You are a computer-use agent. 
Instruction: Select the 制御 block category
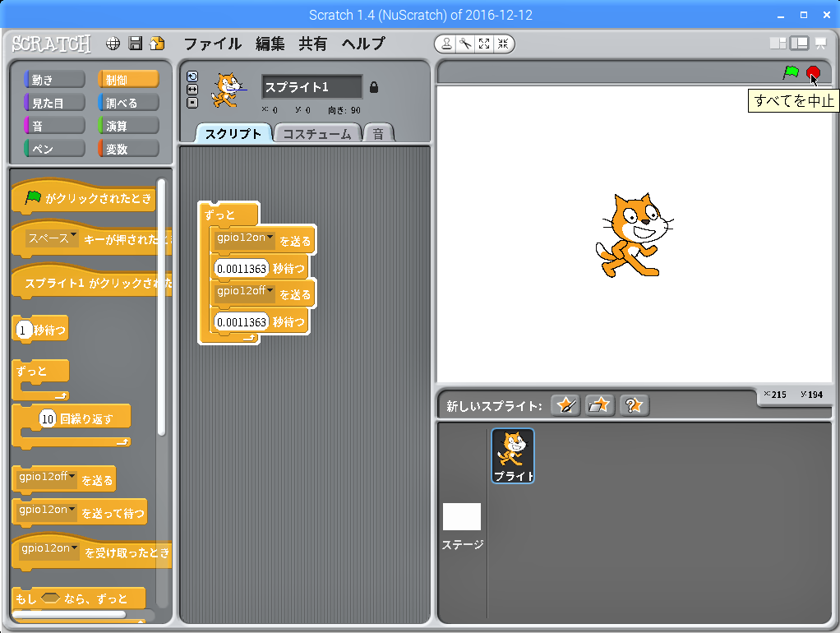pyautogui.click(x=128, y=80)
